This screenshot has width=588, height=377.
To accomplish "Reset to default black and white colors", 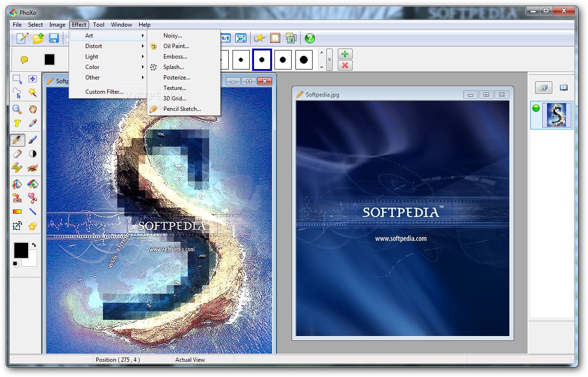I will (x=16, y=264).
